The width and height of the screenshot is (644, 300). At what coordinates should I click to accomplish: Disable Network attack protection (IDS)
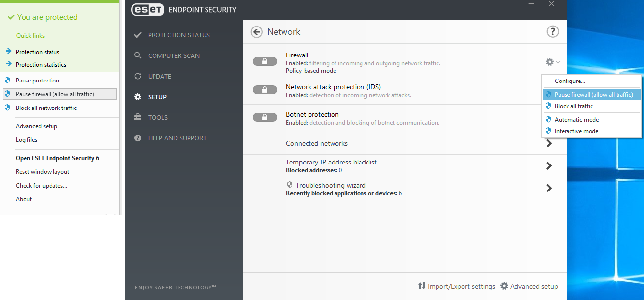click(265, 89)
